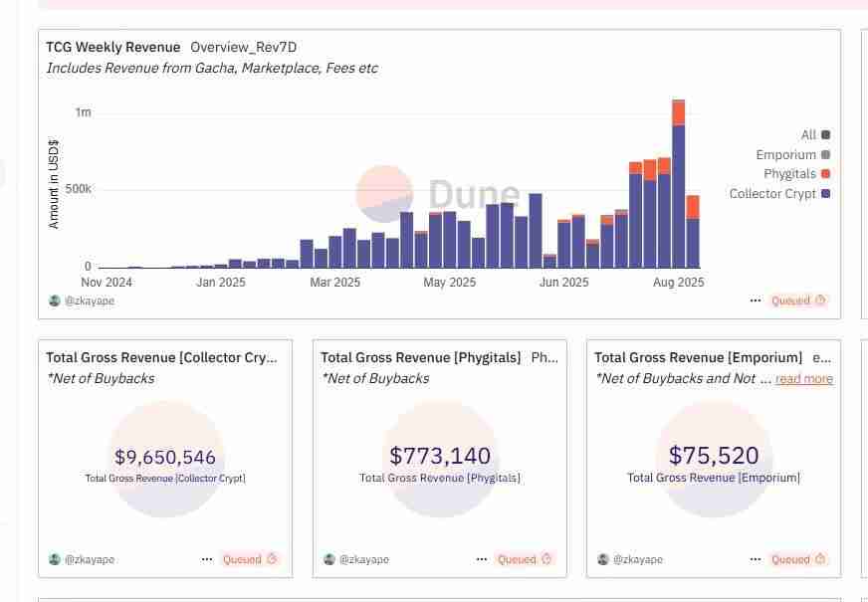Open the three-dot menu on TCG Weekly Revenue
This screenshot has height=602, width=868.
[x=756, y=301]
